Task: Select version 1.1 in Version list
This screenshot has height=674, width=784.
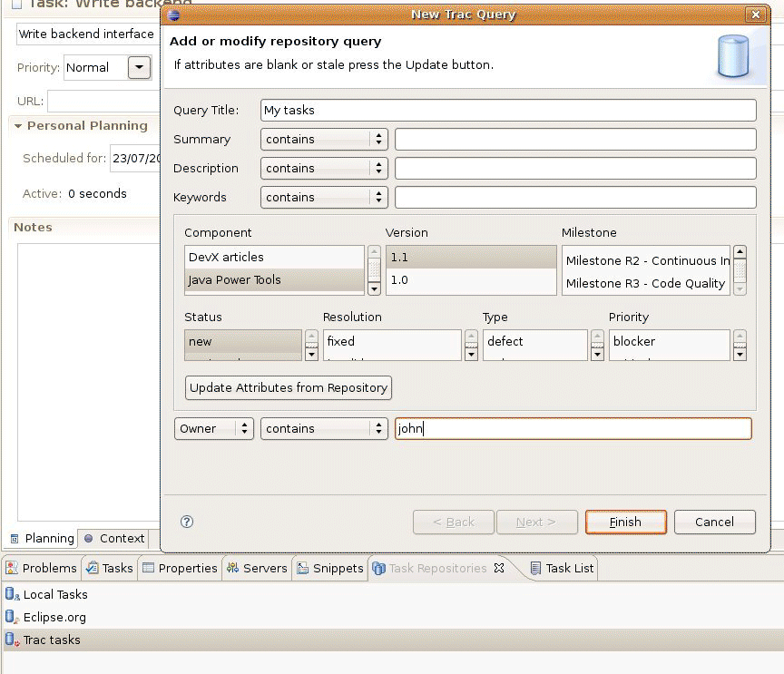Action: 471,257
